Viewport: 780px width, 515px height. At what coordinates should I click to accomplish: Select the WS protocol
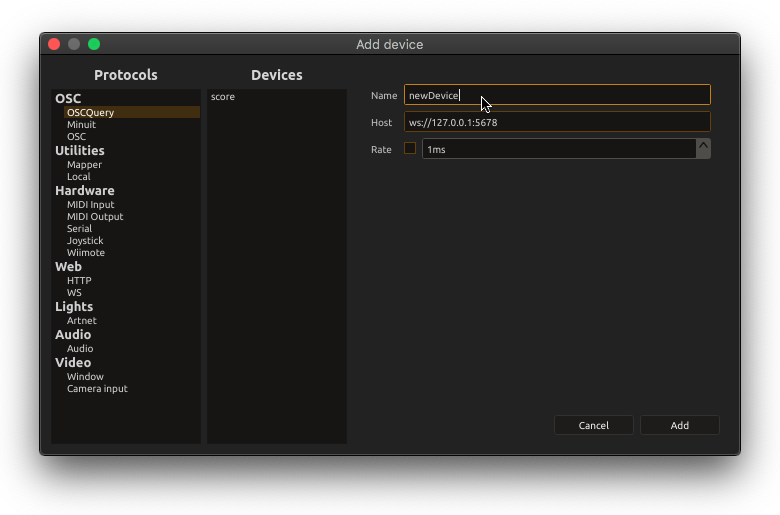point(74,293)
